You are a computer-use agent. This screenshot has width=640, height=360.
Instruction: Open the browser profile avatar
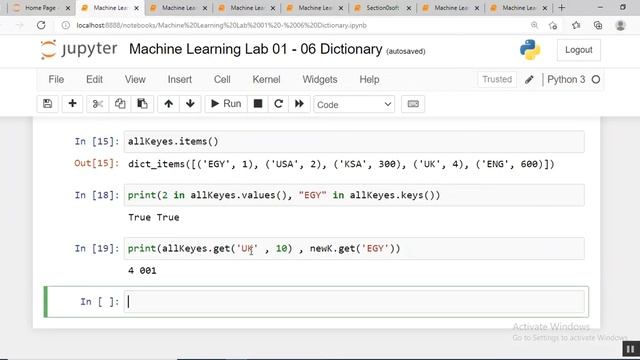click(x=620, y=25)
